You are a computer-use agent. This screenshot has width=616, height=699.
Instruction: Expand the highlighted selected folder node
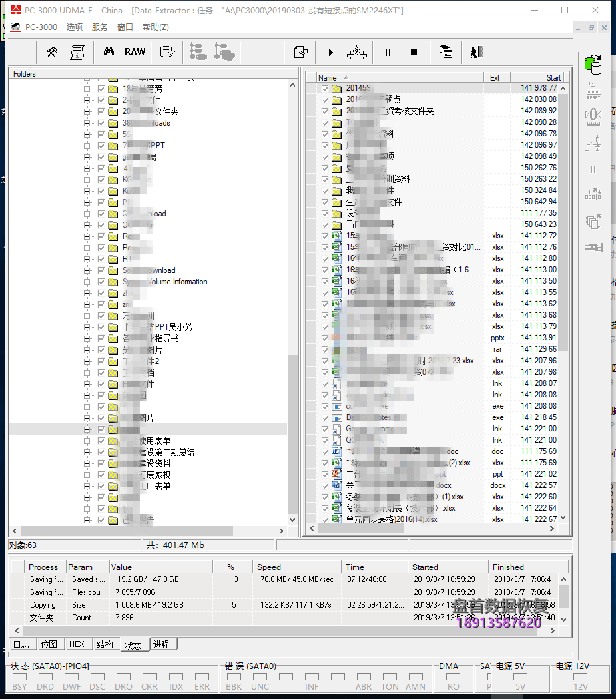(x=87, y=430)
